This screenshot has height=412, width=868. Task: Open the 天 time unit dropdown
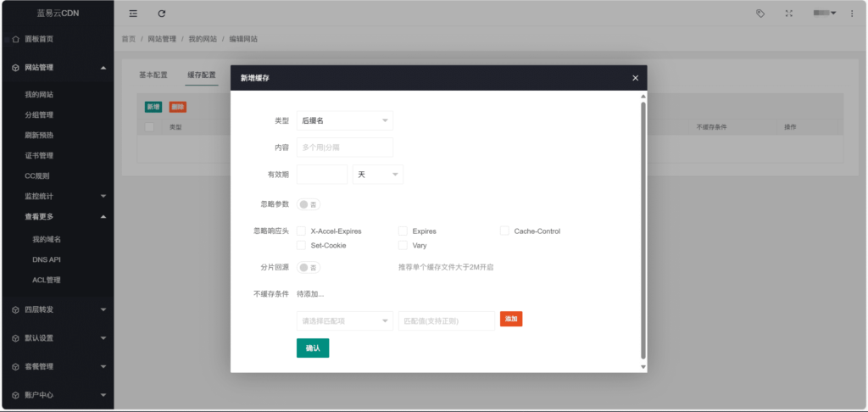pyautogui.click(x=378, y=175)
